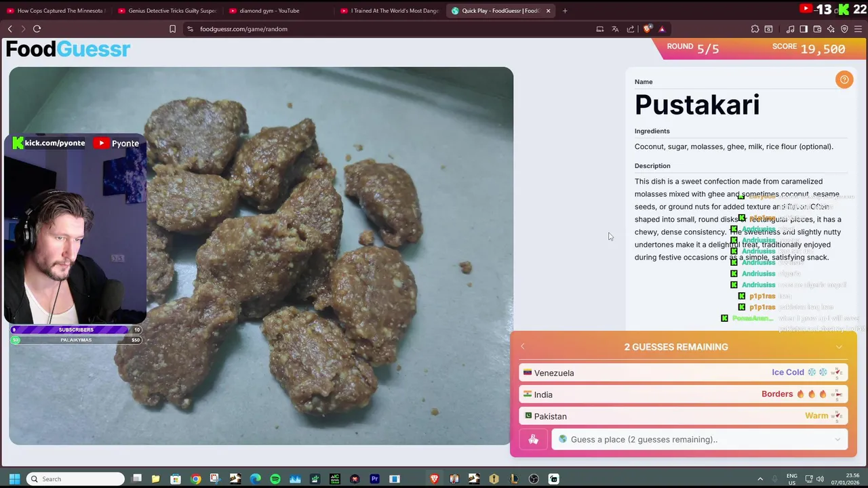This screenshot has height=488, width=868.
Task: Click the translate icon in the address bar
Action: coord(615,29)
